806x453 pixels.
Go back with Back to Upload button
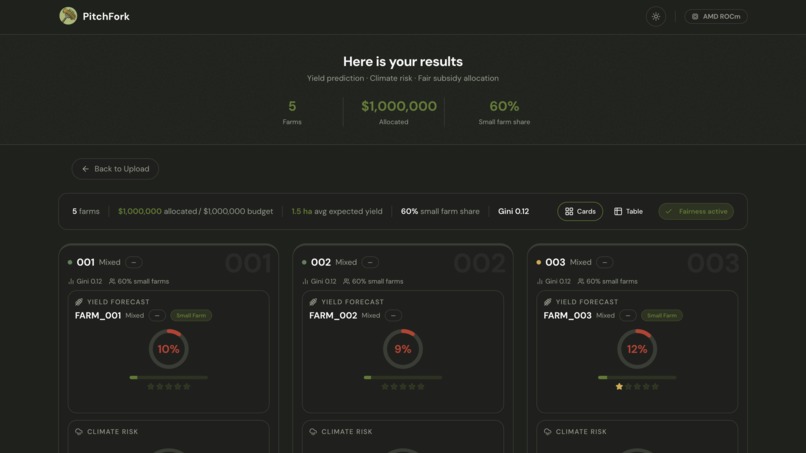pos(115,169)
